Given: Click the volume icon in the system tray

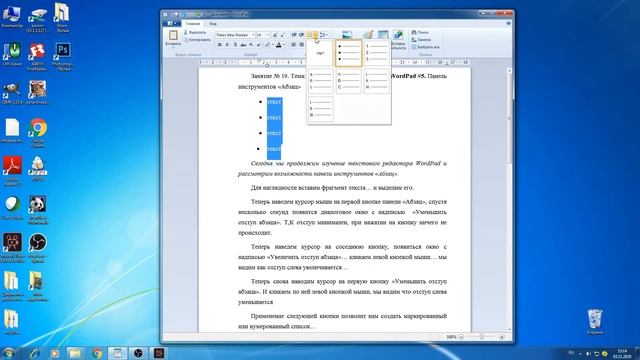Looking at the screenshot, I should 588,353.
